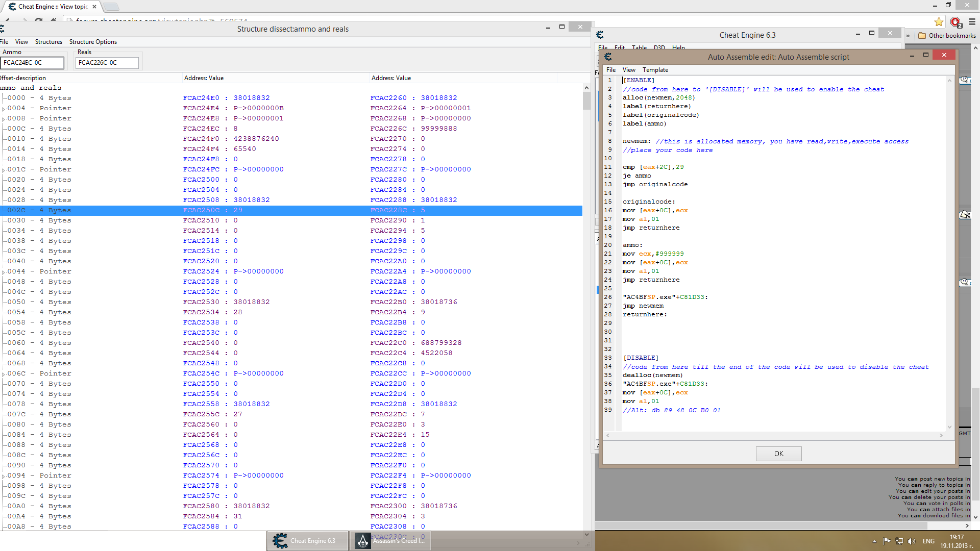Open the Chrome hamburger menu
Image resolution: width=980 pixels, height=551 pixels.
(x=972, y=22)
